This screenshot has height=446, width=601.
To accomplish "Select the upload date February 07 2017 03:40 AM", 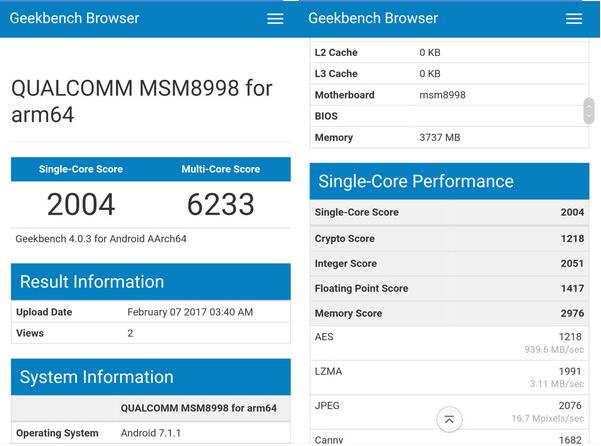I will click(x=190, y=312).
